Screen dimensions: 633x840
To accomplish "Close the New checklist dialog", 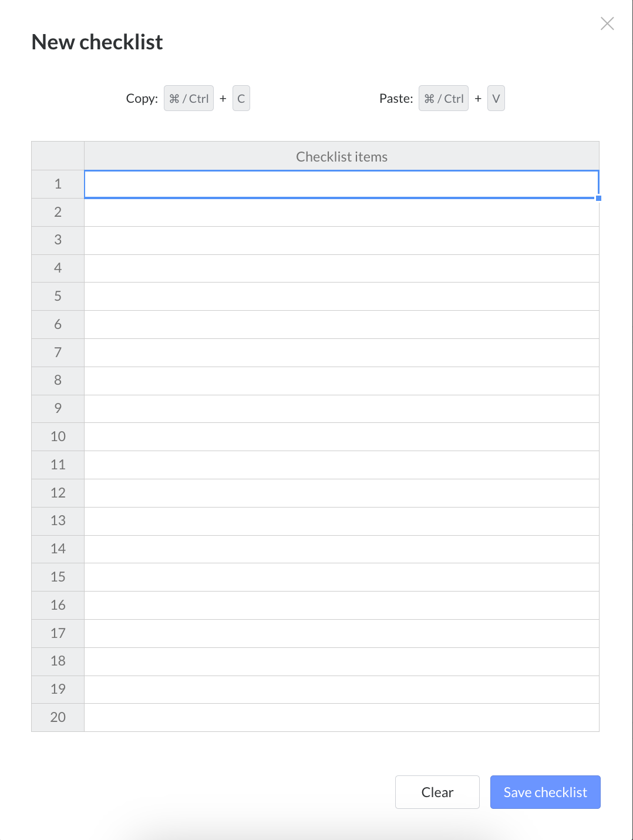I will 607,23.
